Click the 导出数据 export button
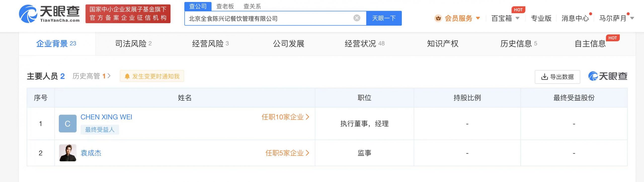 coord(557,77)
